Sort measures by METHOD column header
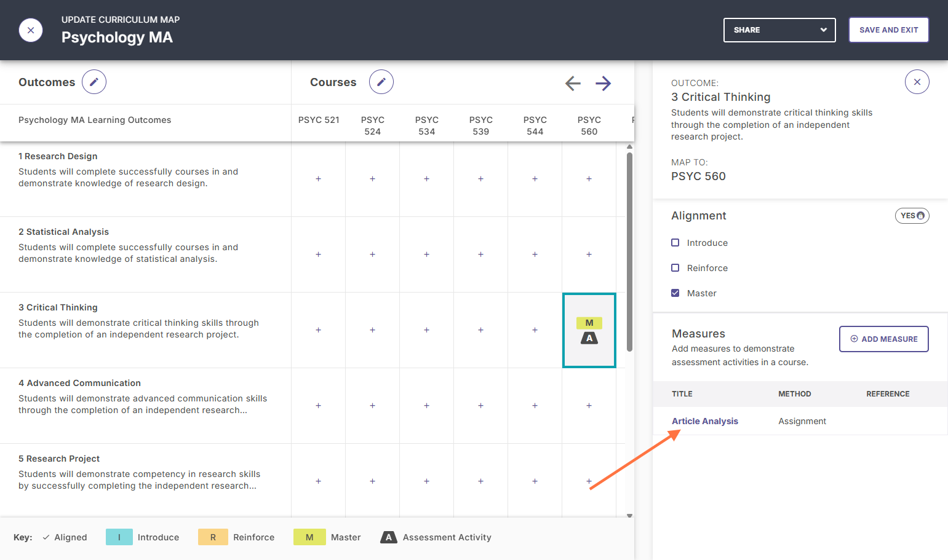Image resolution: width=948 pixels, height=560 pixels. (794, 394)
